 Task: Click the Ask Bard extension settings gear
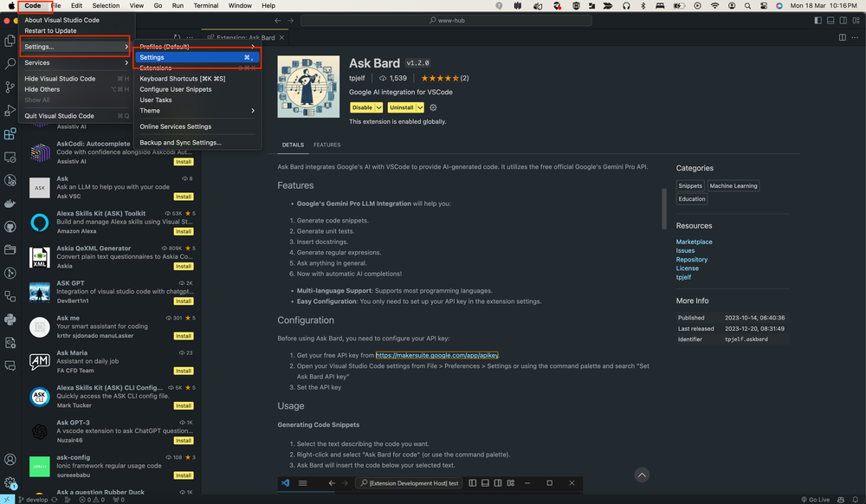pos(433,107)
